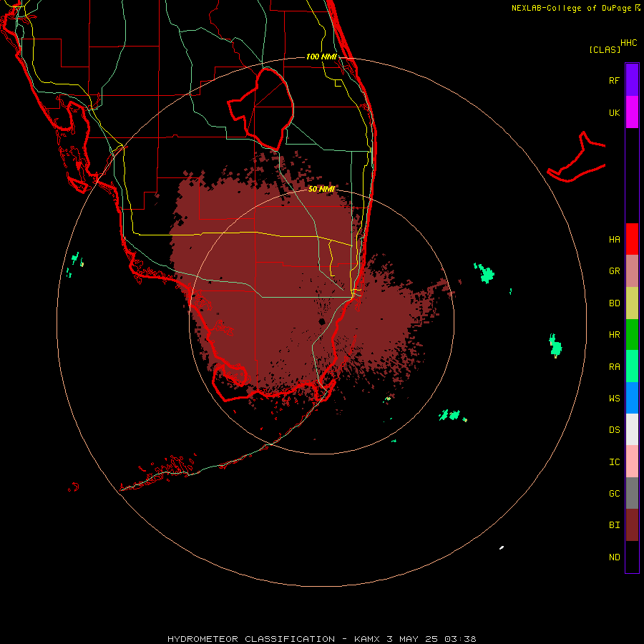This screenshot has height=644, width=644.
Task: Click the 'GR' legend label
Action: click(615, 271)
